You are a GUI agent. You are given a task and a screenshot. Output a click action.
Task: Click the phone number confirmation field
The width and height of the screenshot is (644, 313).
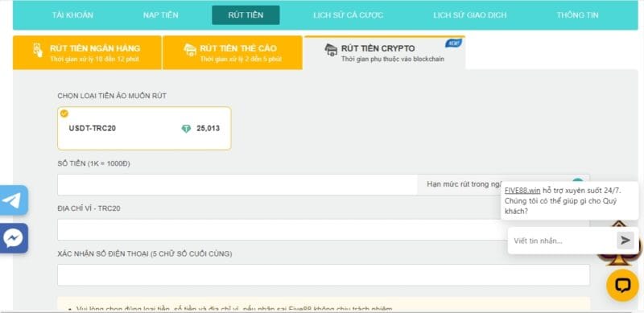tap(324, 275)
